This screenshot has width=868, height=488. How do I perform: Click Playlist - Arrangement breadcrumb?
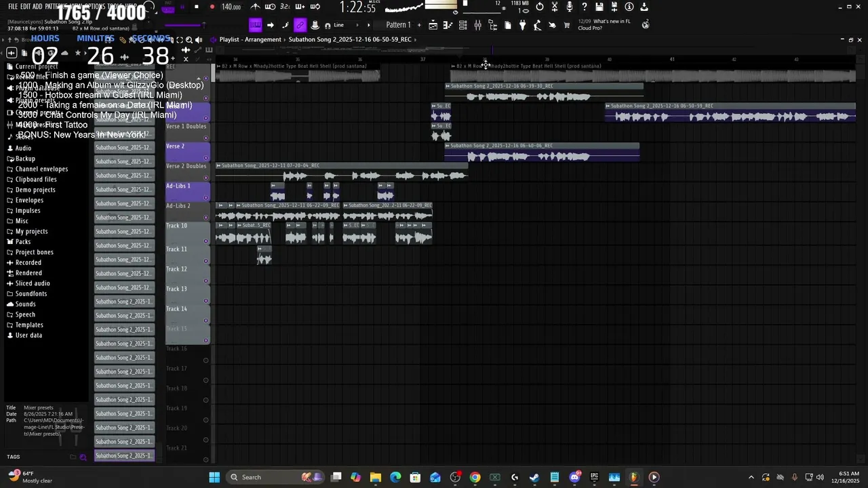pos(250,39)
